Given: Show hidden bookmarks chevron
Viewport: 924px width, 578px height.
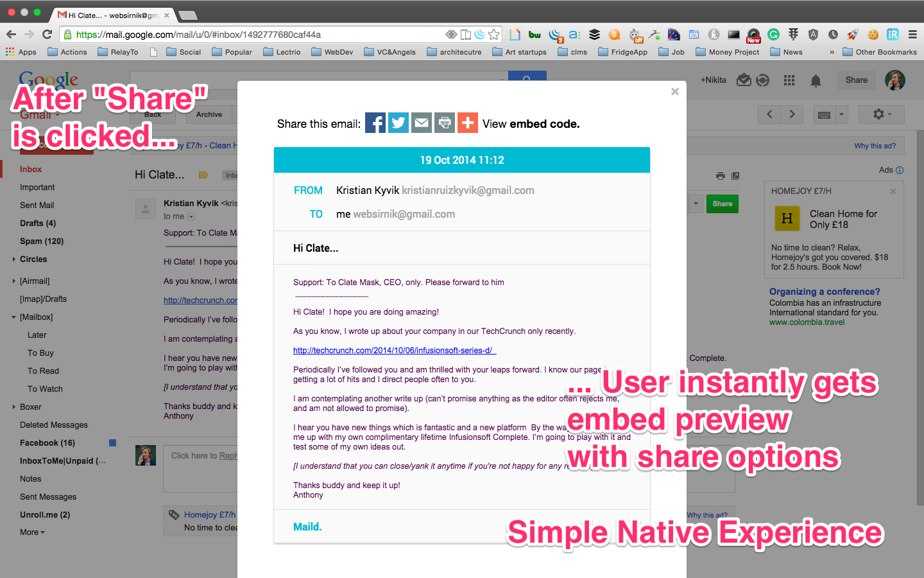Looking at the screenshot, I should (x=832, y=52).
